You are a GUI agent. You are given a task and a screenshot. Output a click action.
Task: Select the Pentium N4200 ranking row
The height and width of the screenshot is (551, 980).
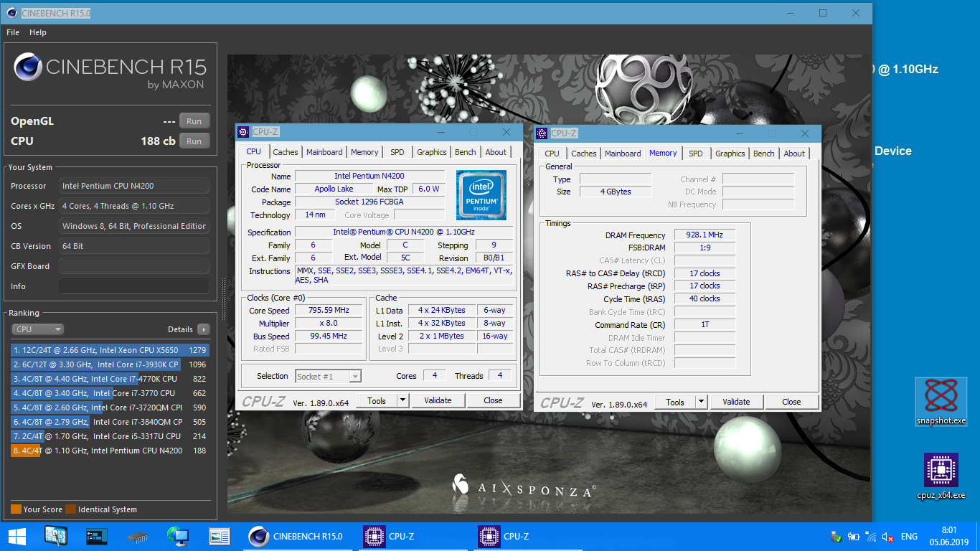[110, 451]
